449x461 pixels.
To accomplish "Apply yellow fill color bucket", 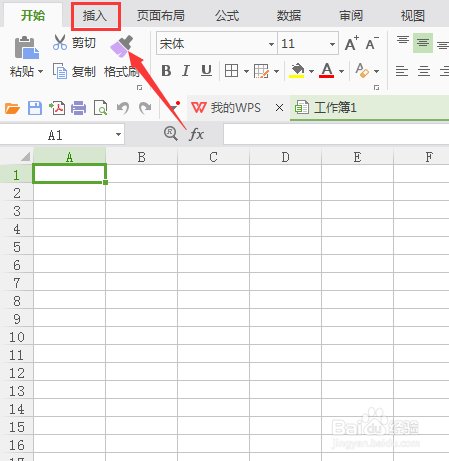I will [x=297, y=71].
